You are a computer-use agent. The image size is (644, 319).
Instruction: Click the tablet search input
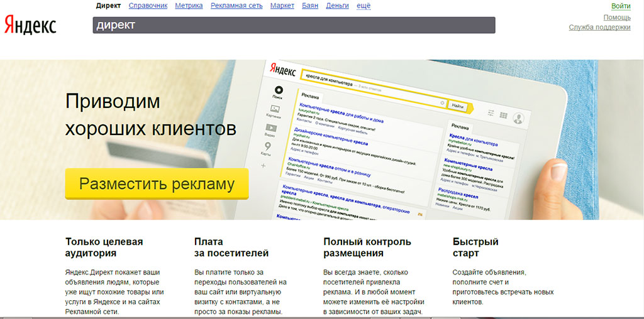click(x=373, y=89)
